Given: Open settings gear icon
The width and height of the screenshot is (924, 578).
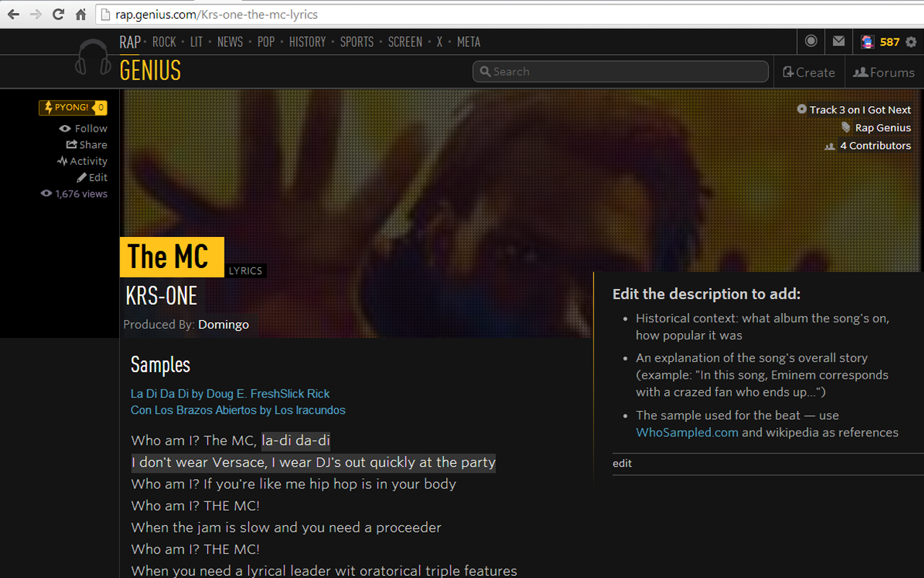Looking at the screenshot, I should click(x=911, y=42).
